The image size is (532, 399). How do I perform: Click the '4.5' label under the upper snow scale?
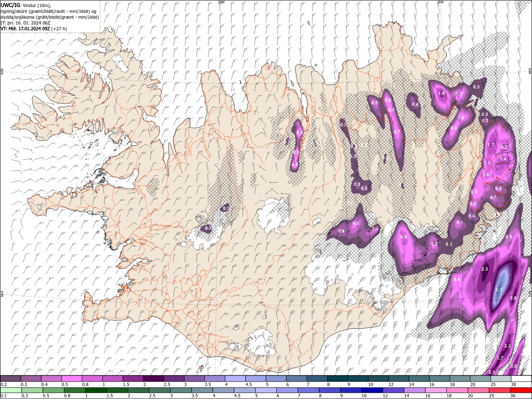(249, 384)
